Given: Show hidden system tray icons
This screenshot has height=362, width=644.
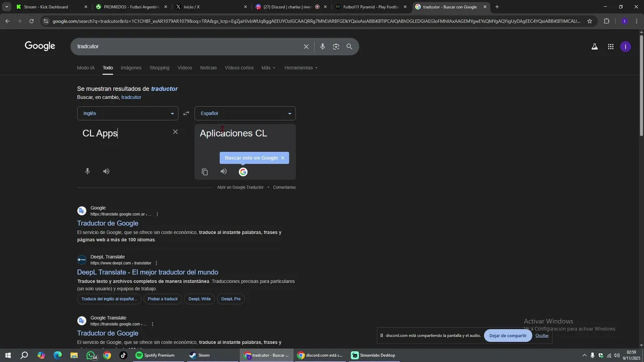Looking at the screenshot, I should pos(584,355).
